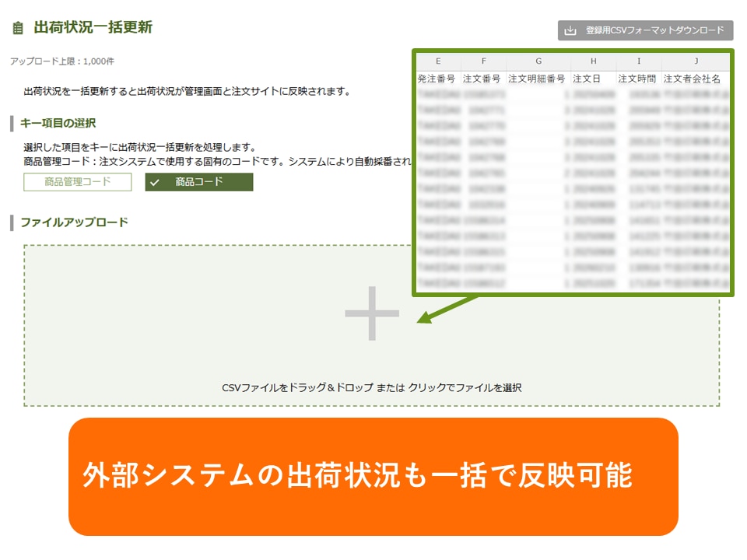Select column E header in the spreadsheet preview
747x560 pixels.
tap(438, 61)
